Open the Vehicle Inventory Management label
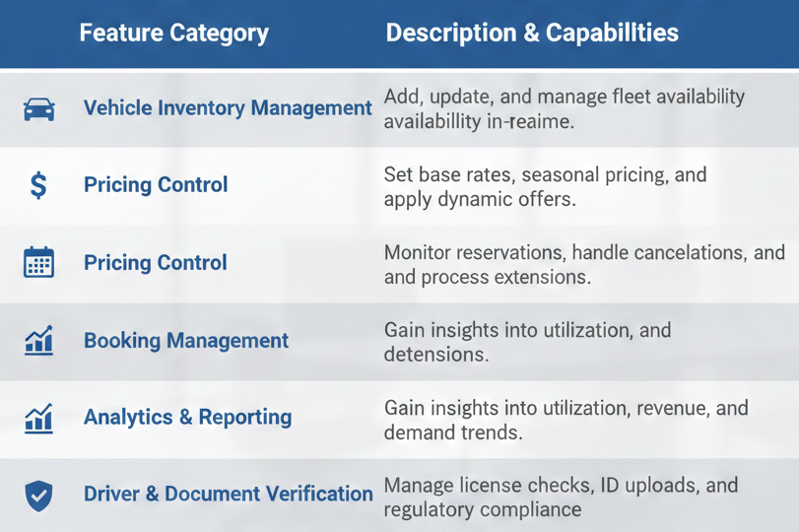The height and width of the screenshot is (532, 799). pyautogui.click(x=228, y=108)
